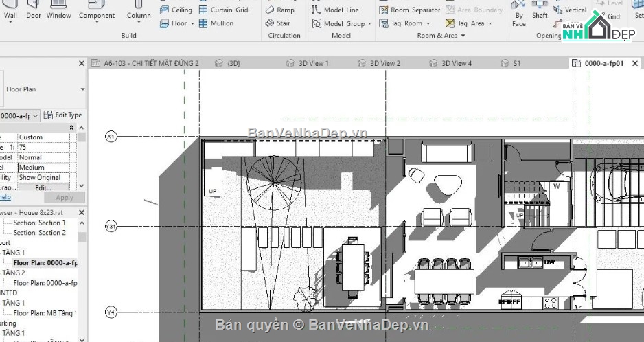Viewport: 644px width, 342px height.
Task: Select the Vertical opening tool
Action: tap(570, 10)
